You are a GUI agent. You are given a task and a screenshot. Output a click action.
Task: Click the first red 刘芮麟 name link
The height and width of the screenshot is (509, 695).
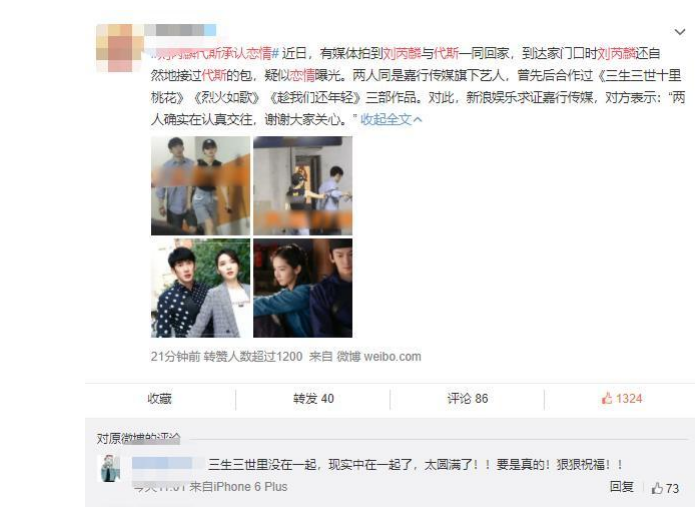402,54
